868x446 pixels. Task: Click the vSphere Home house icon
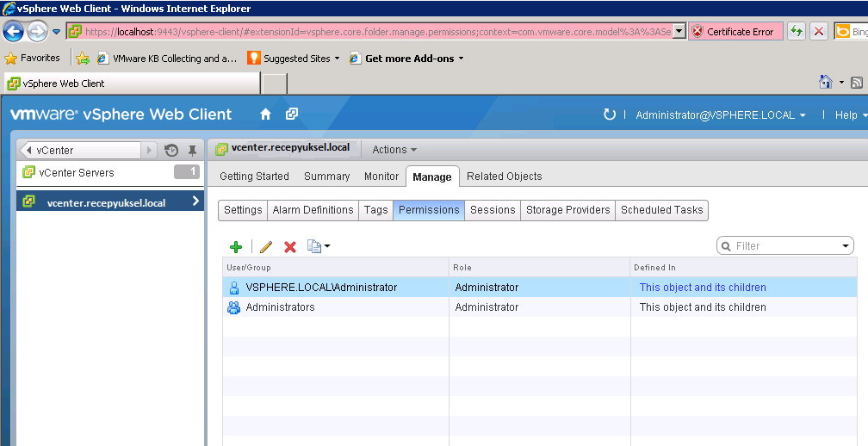[x=266, y=114]
